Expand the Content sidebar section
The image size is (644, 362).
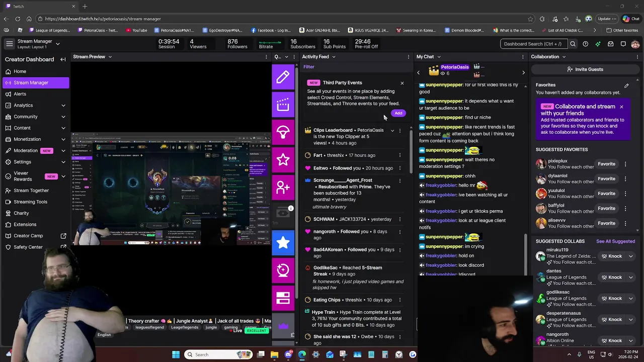click(x=63, y=128)
